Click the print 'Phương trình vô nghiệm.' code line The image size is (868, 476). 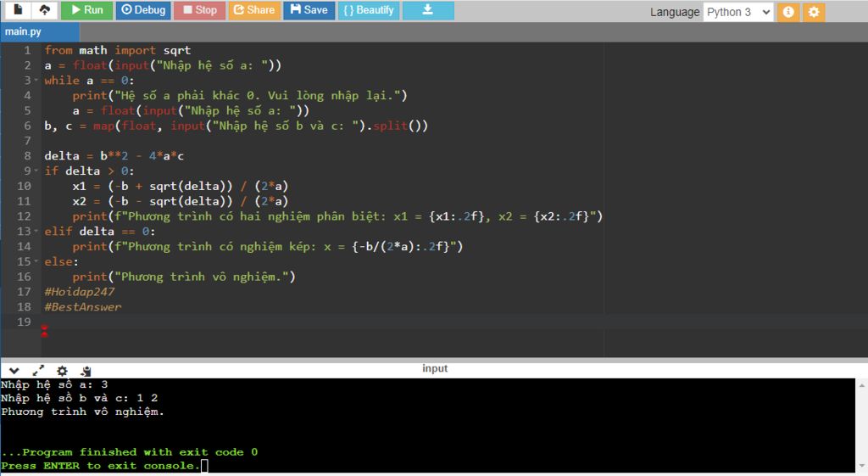[x=184, y=277]
